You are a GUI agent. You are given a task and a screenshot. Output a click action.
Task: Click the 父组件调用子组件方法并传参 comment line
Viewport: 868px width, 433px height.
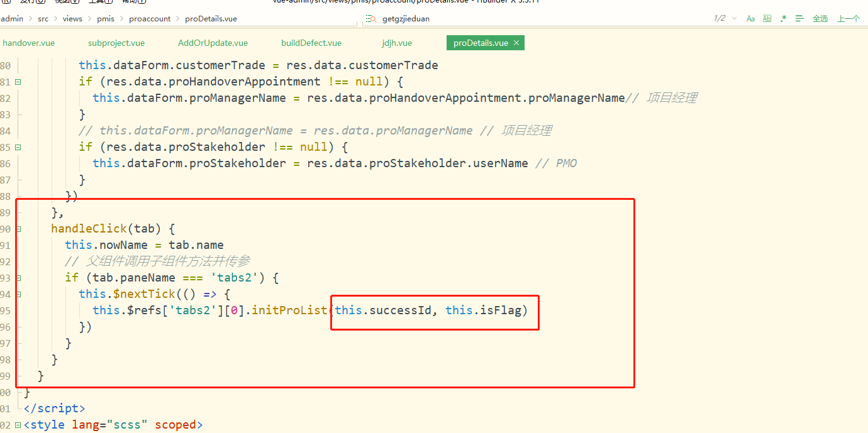(157, 261)
